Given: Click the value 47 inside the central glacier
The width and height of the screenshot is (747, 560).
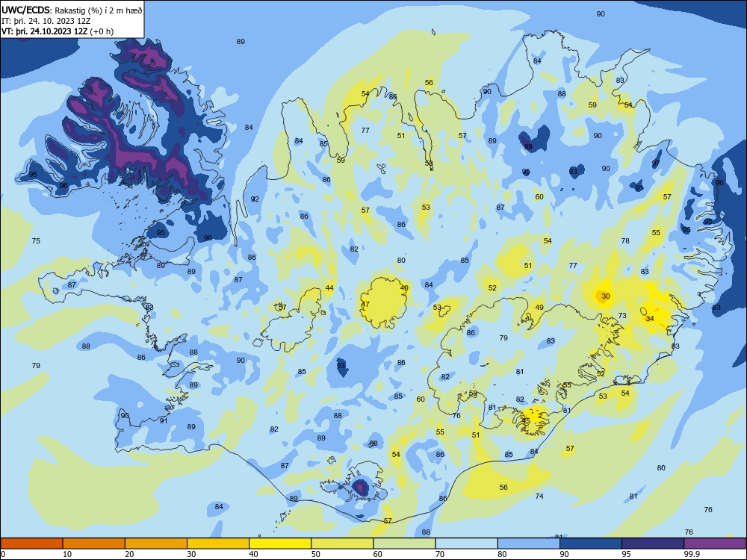Looking at the screenshot, I should (x=365, y=305).
